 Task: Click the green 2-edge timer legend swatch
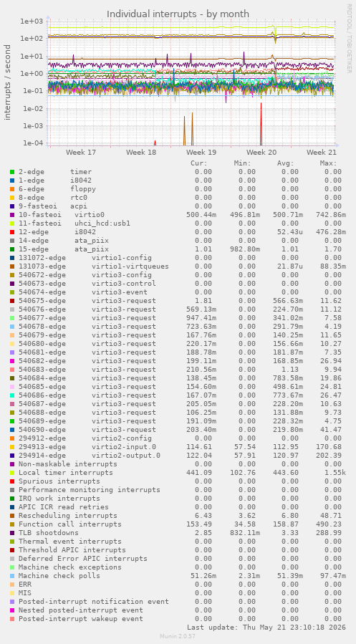tap(12, 172)
